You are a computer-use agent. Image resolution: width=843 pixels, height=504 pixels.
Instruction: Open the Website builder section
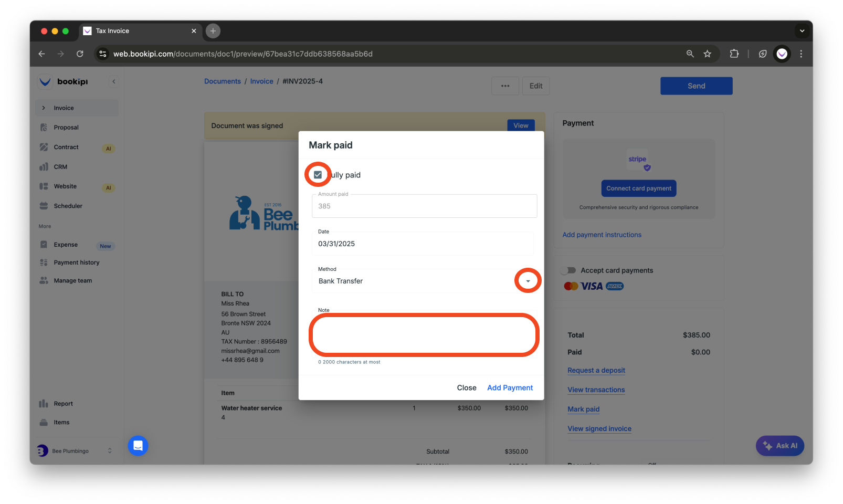click(65, 186)
